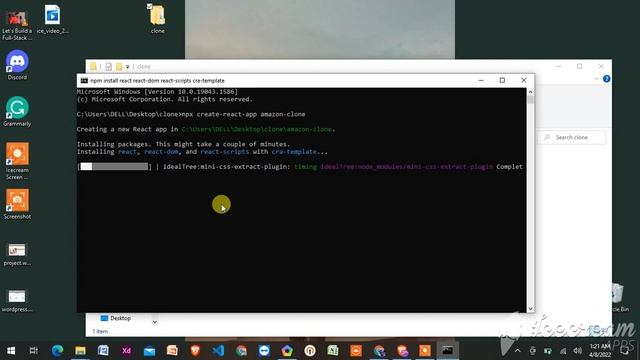Image resolution: width=640 pixels, height=360 pixels.
Task: Click the npm install progress bar
Action: click(114, 167)
